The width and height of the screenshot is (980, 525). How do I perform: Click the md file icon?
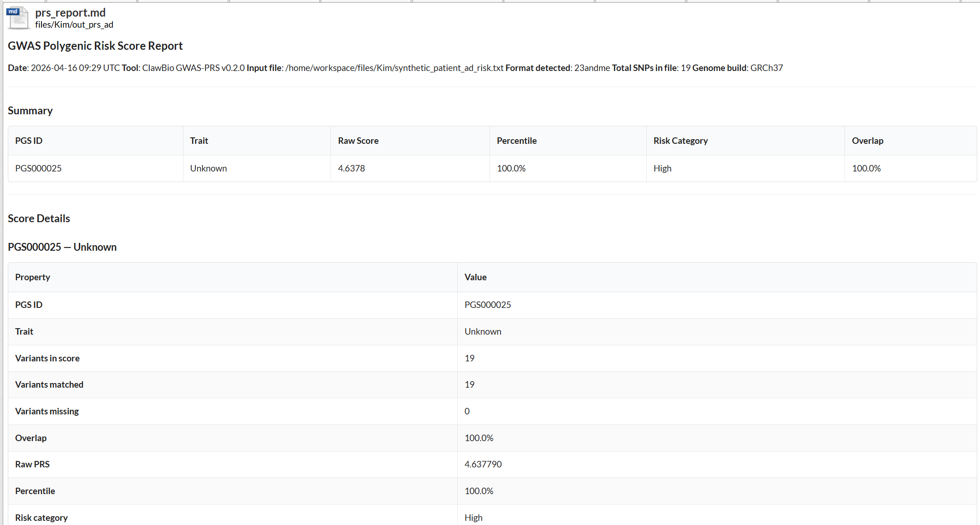[x=18, y=18]
